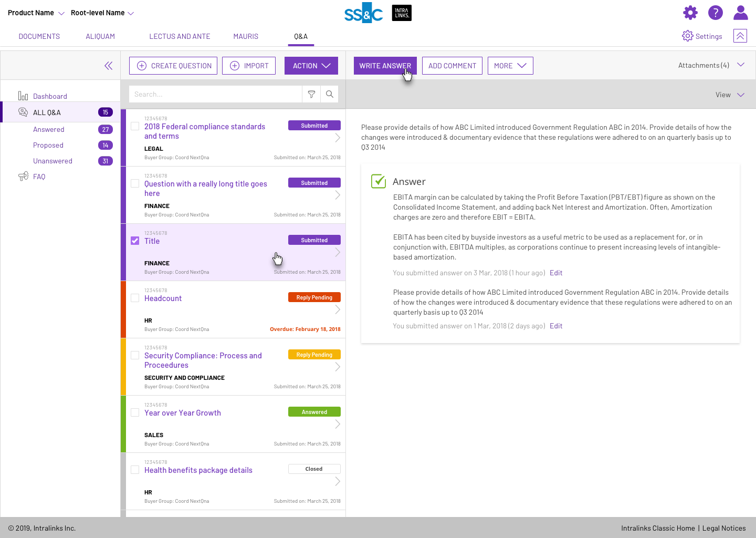Click the search magnifier icon
This screenshot has height=538, width=756.
click(x=330, y=94)
